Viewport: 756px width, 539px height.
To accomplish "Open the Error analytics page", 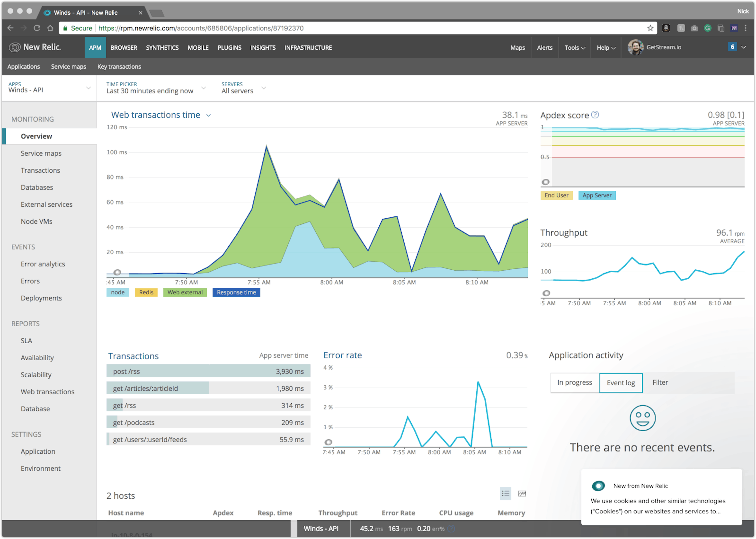I will 43,264.
